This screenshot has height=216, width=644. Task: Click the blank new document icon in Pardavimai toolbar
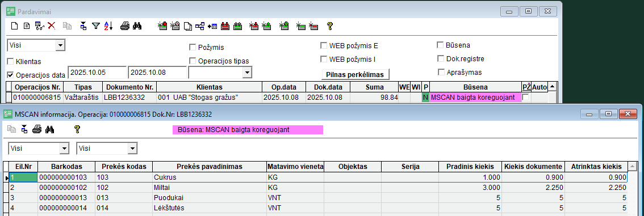click(15, 26)
